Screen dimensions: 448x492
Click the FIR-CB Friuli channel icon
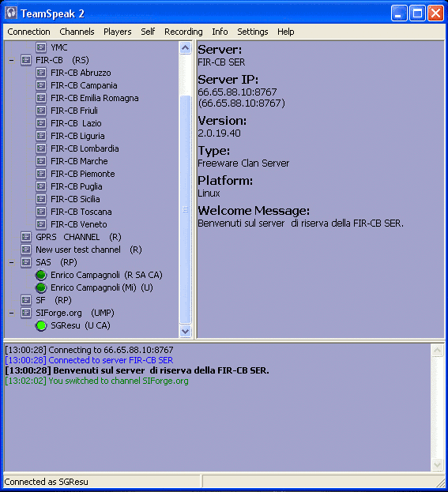[x=41, y=111]
